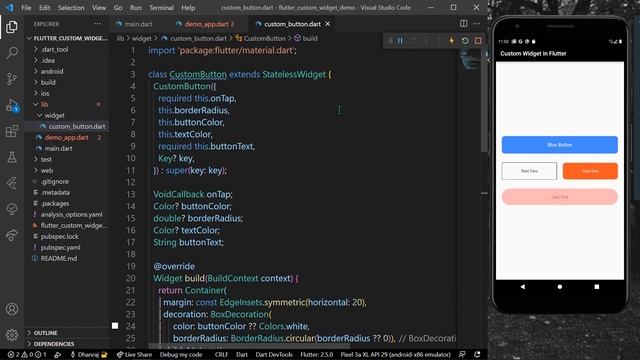Tap the orange button in emulator
640x360 pixels.
[x=590, y=171]
